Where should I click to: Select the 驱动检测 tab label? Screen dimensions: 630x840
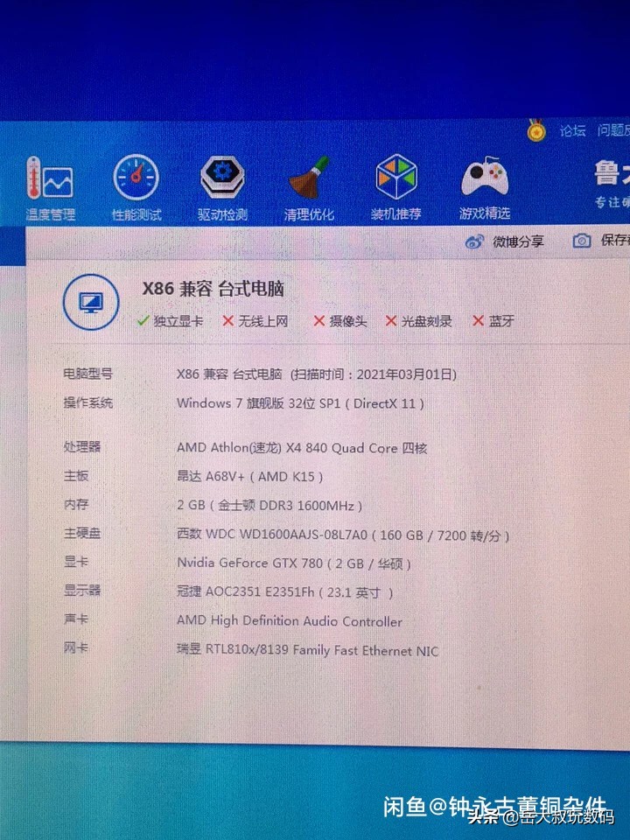[x=222, y=215]
